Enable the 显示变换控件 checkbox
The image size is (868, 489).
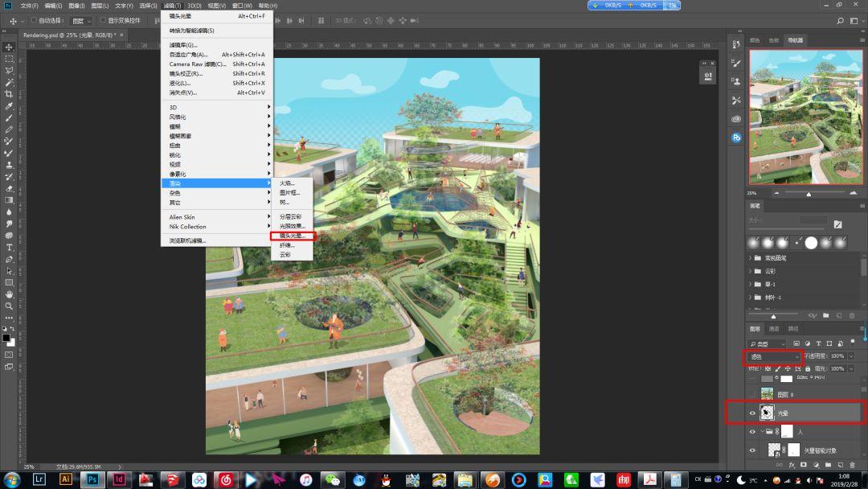[102, 20]
